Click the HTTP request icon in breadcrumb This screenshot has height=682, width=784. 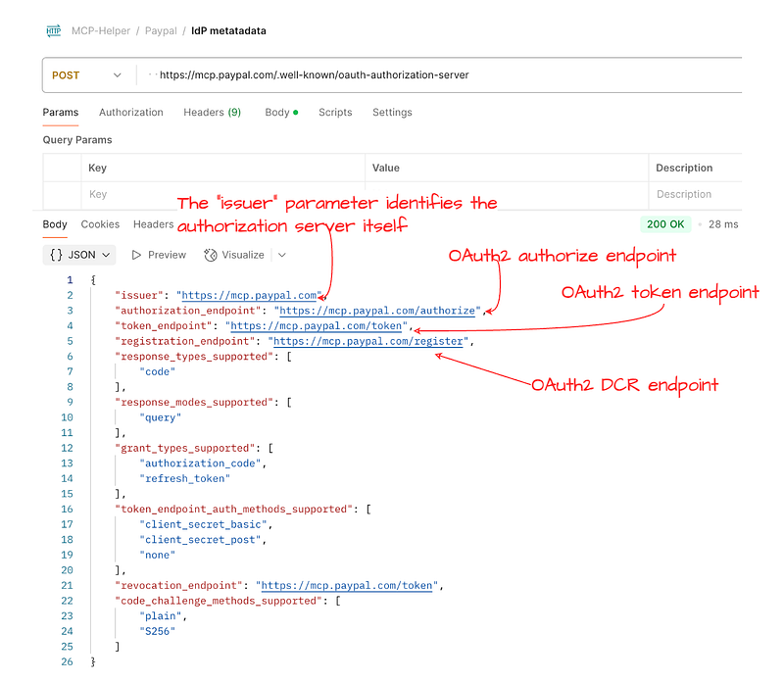[54, 31]
